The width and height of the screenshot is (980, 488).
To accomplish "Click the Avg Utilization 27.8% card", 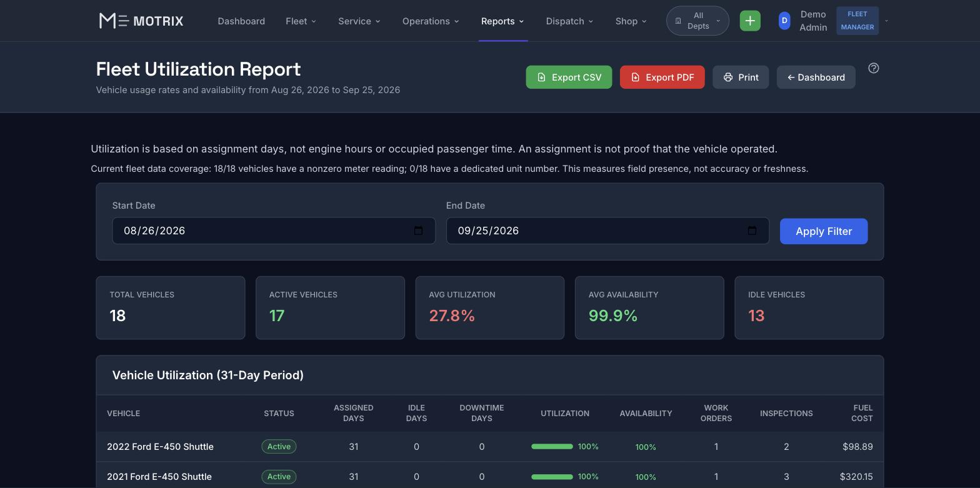I will point(490,308).
